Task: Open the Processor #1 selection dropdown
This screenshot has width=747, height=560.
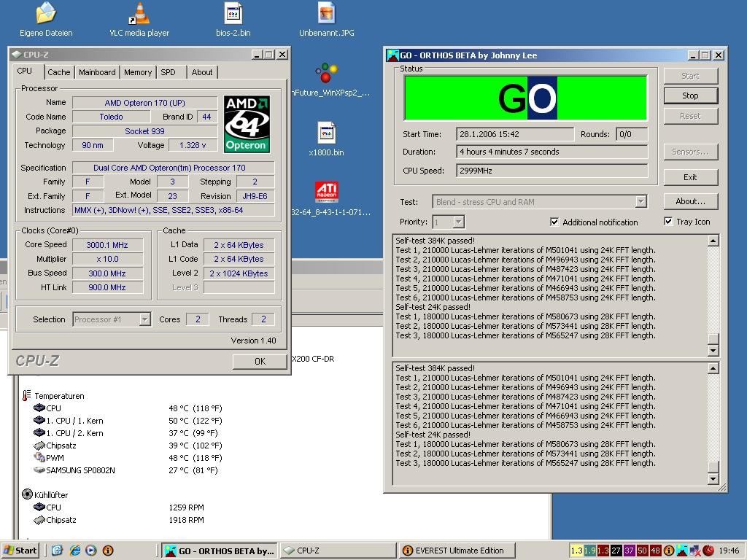Action: pos(145,319)
